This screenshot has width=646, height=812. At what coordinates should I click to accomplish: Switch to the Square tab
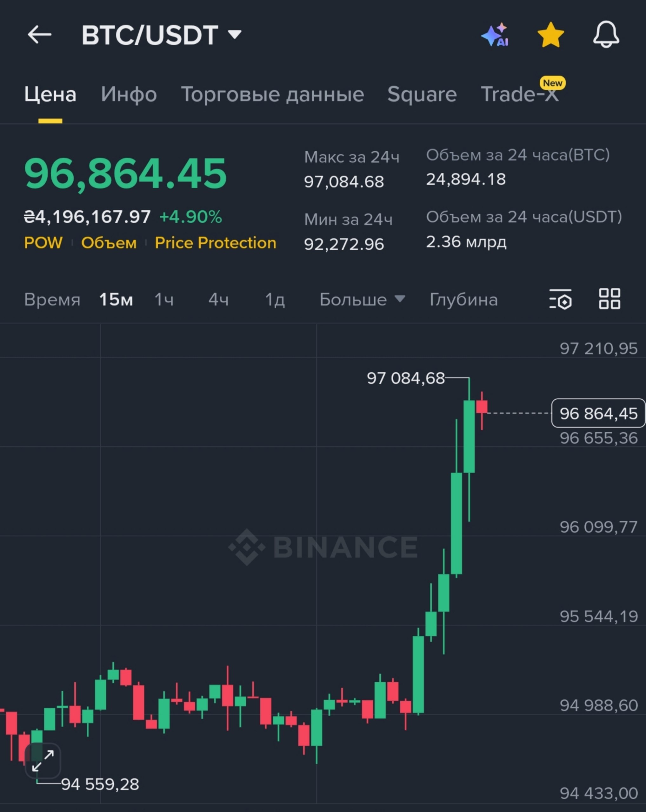[422, 94]
